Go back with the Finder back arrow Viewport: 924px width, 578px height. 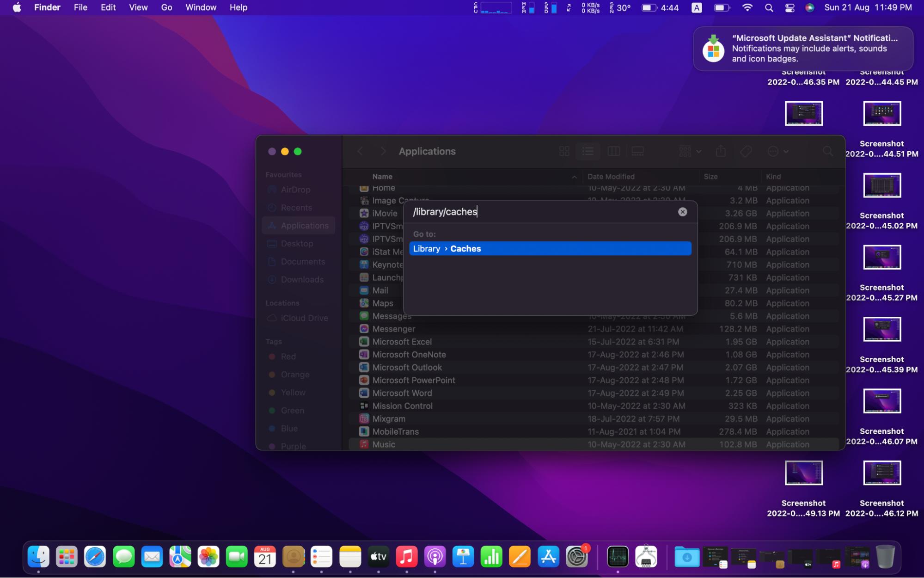click(360, 151)
